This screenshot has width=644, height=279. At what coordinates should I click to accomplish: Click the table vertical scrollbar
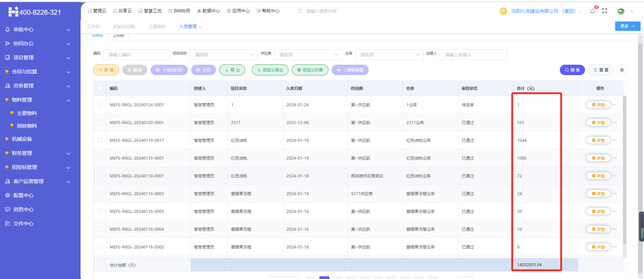(x=625, y=170)
